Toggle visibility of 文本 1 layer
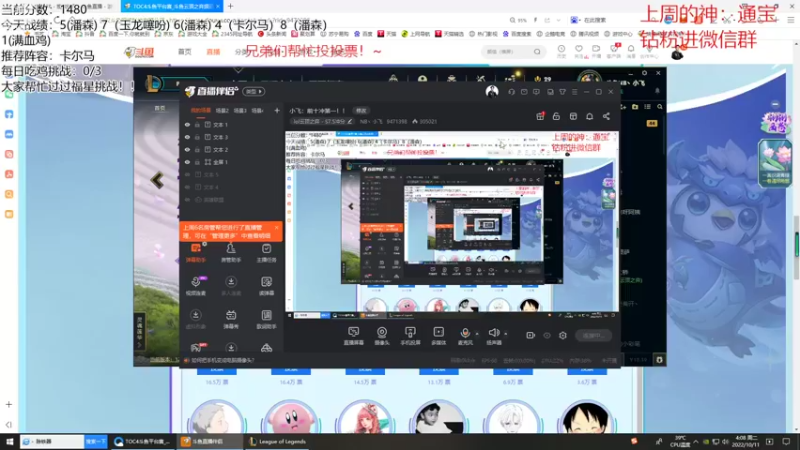 click(187, 124)
